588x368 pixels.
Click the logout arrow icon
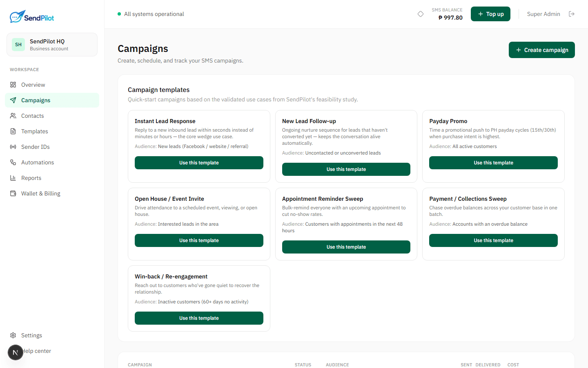(572, 14)
